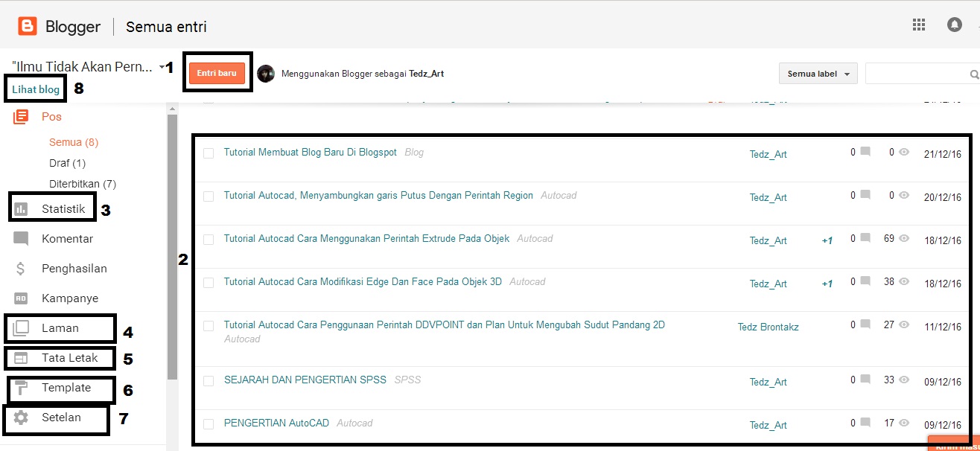Viewport: 980px width, 451px height.
Task: Open Penghasilan from the sidebar
Action: (74, 268)
